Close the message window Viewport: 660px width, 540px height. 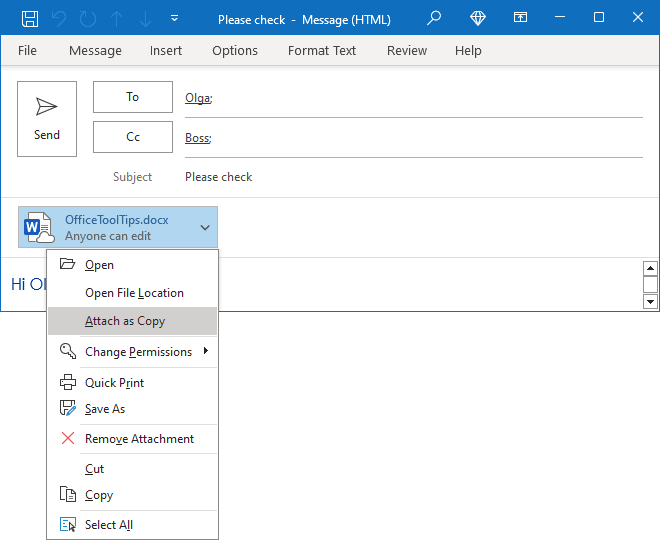[x=638, y=17]
